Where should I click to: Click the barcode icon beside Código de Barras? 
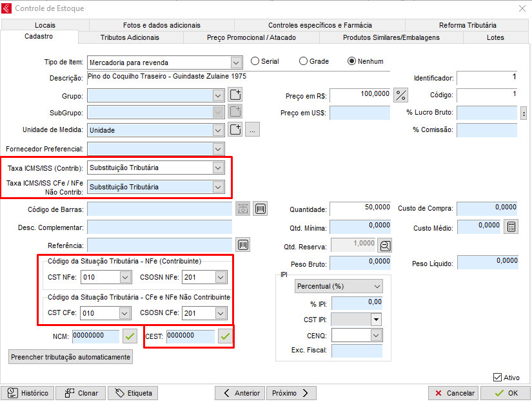(261, 209)
